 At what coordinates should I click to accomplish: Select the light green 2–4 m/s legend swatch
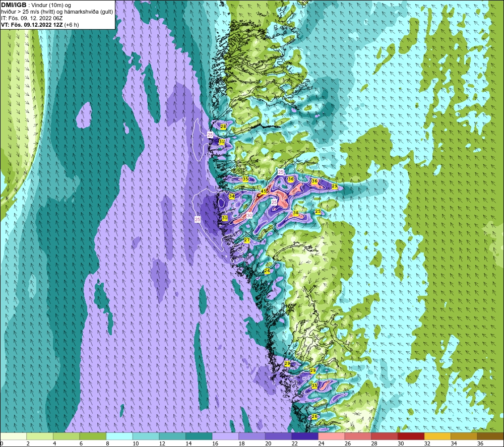coord(40,436)
